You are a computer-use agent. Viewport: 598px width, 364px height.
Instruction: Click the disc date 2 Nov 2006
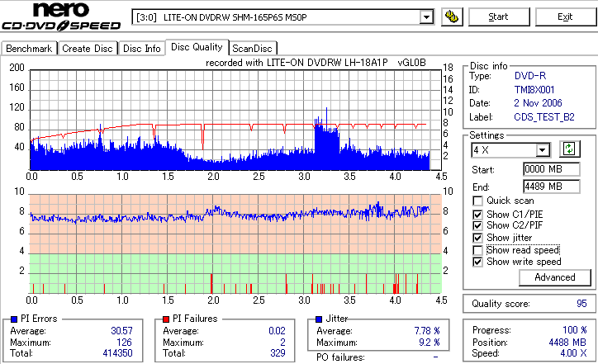(x=538, y=103)
